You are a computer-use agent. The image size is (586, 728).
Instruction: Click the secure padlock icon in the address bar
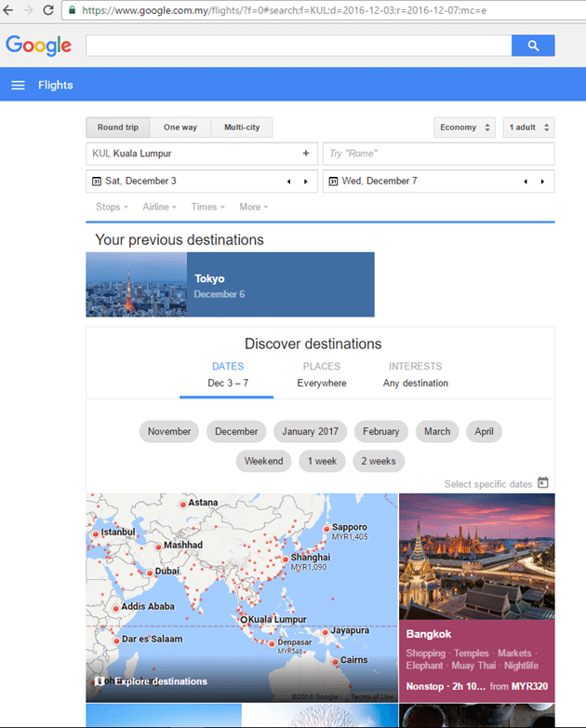point(73,9)
